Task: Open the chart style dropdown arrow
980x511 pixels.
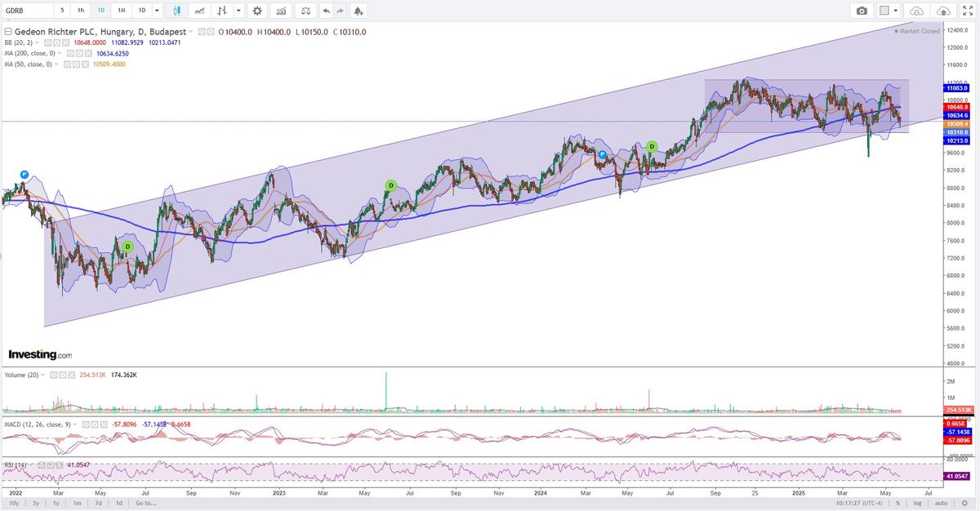Action: tap(238, 11)
